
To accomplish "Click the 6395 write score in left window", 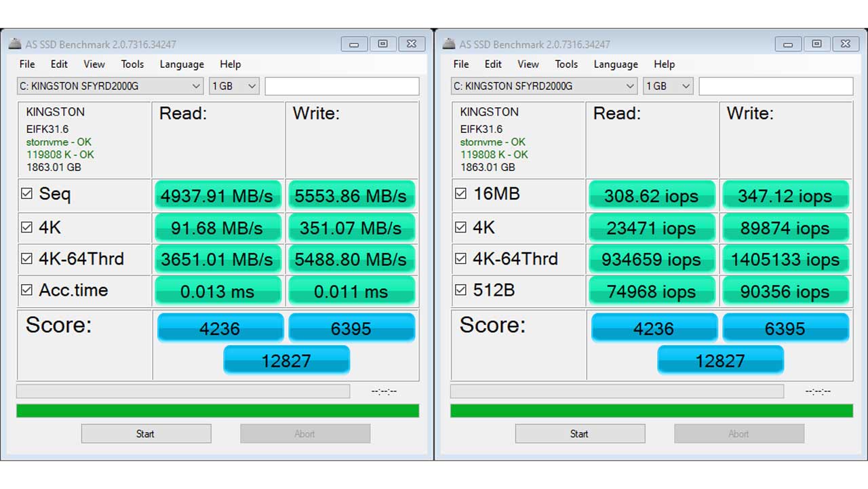I will click(351, 328).
